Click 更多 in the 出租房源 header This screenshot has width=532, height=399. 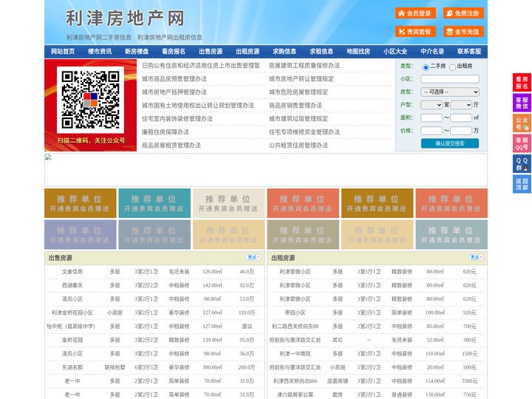tap(476, 258)
